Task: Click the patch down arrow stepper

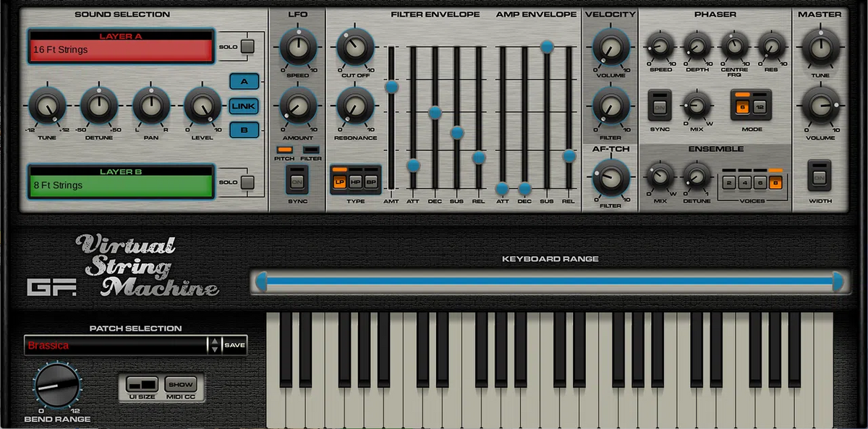Action: click(x=215, y=349)
